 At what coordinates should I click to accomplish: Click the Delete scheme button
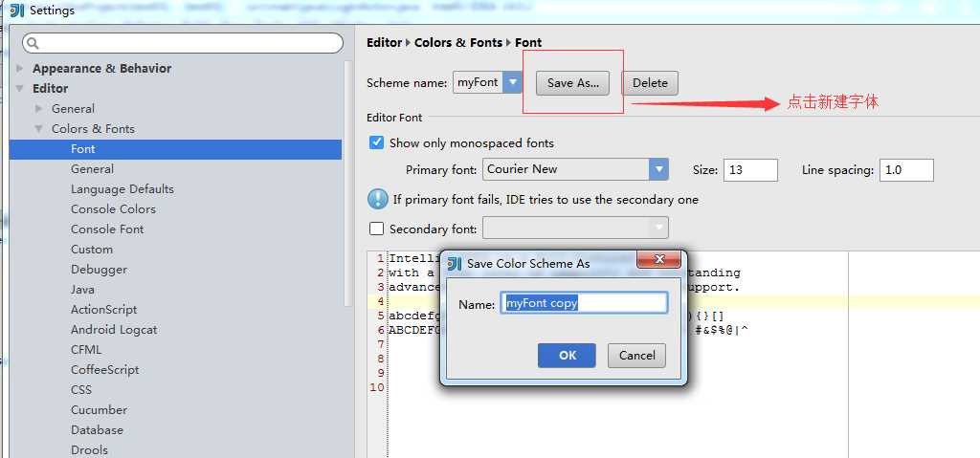click(650, 82)
